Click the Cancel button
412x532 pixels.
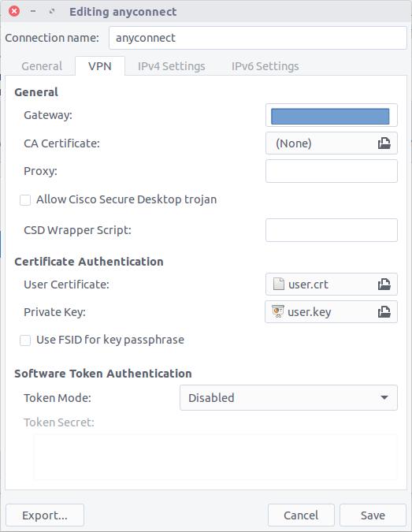[301, 515]
